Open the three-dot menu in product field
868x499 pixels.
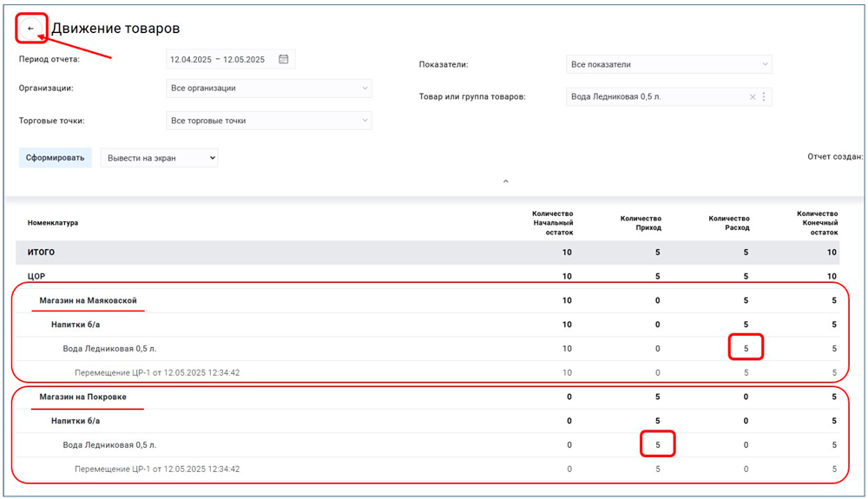(x=764, y=97)
